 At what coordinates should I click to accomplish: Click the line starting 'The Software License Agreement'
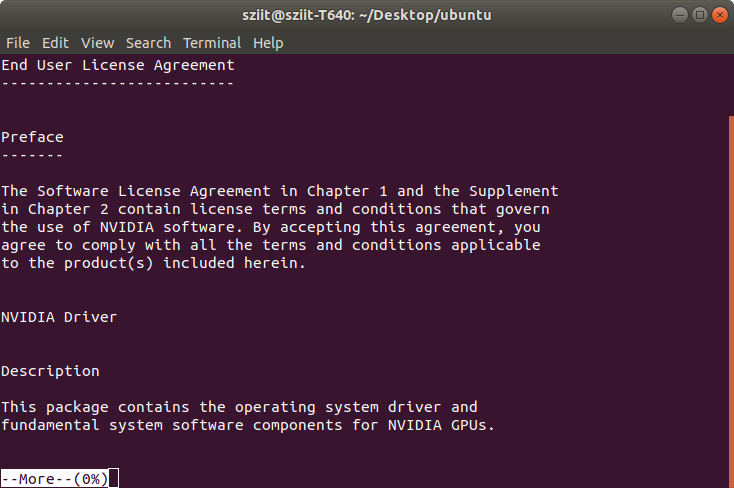coord(280,191)
